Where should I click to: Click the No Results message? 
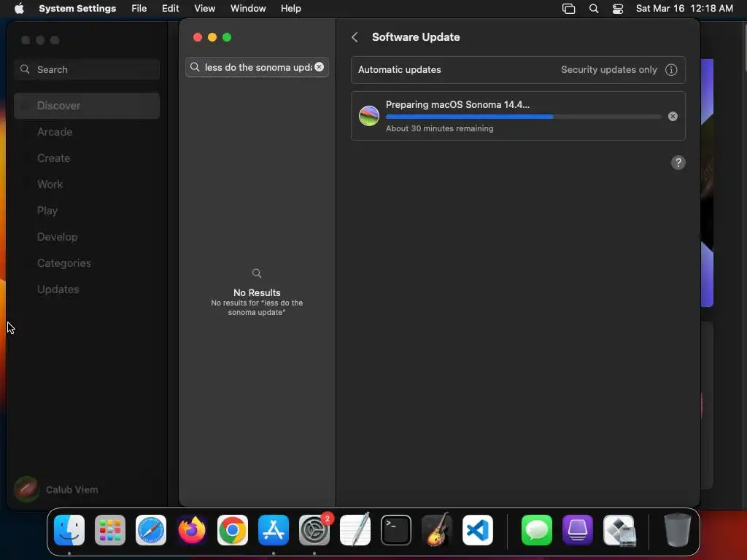pos(257,293)
